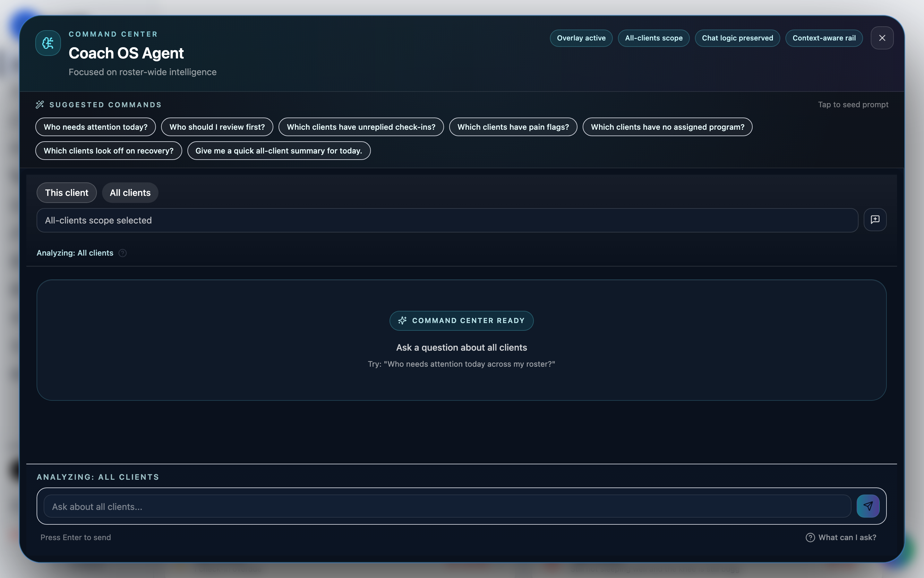Close the Command Center overlay
Screen dimensions: 924x578
[x=882, y=38]
